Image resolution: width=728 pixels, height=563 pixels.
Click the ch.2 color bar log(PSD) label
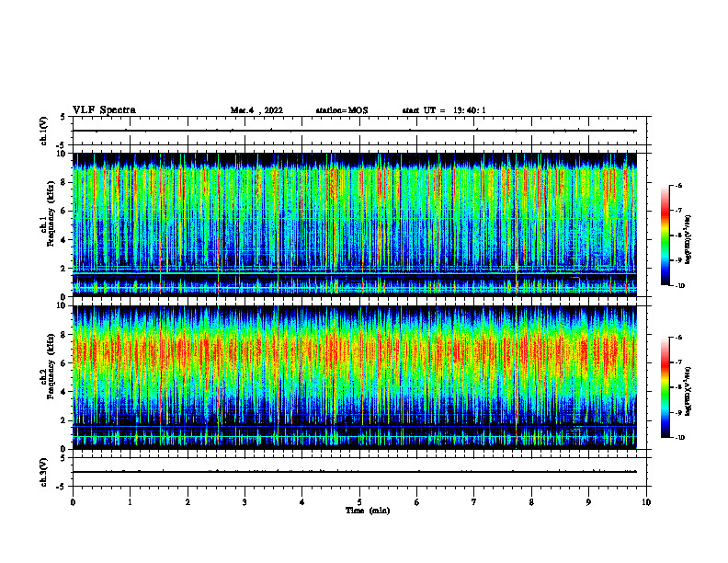click(688, 391)
